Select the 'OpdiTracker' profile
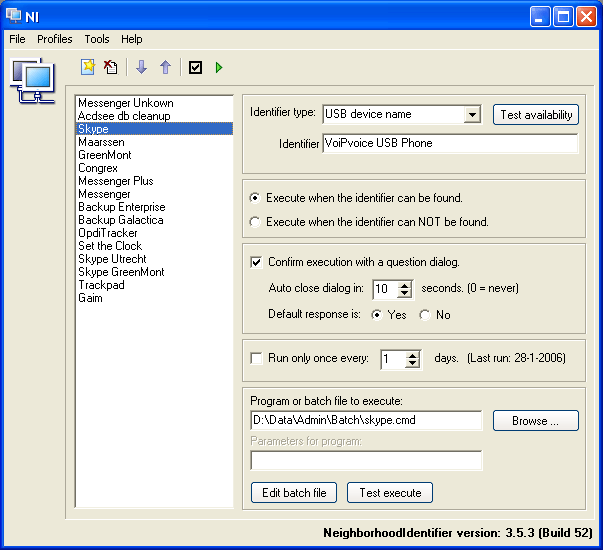 tap(154, 233)
